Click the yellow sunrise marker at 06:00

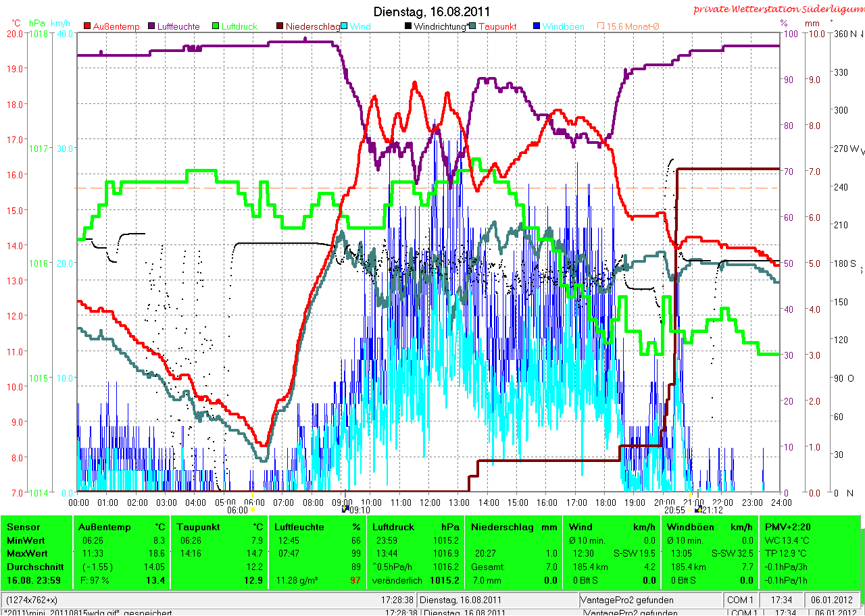[252, 510]
